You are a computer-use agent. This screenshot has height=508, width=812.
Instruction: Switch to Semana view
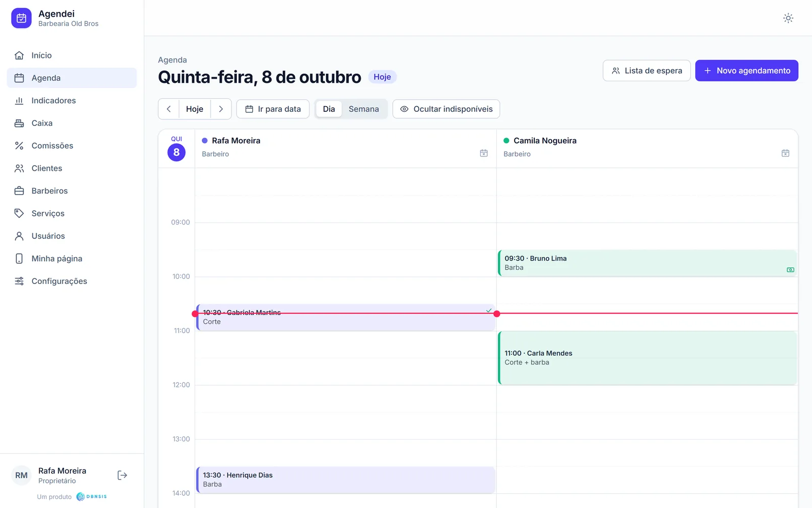(x=363, y=109)
